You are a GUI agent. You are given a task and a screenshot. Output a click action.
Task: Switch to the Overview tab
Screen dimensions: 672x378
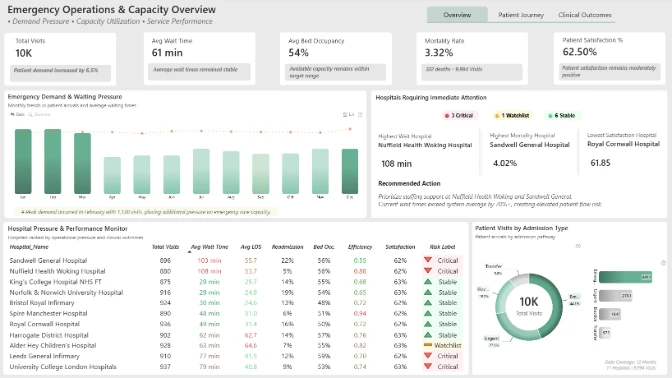tap(457, 15)
